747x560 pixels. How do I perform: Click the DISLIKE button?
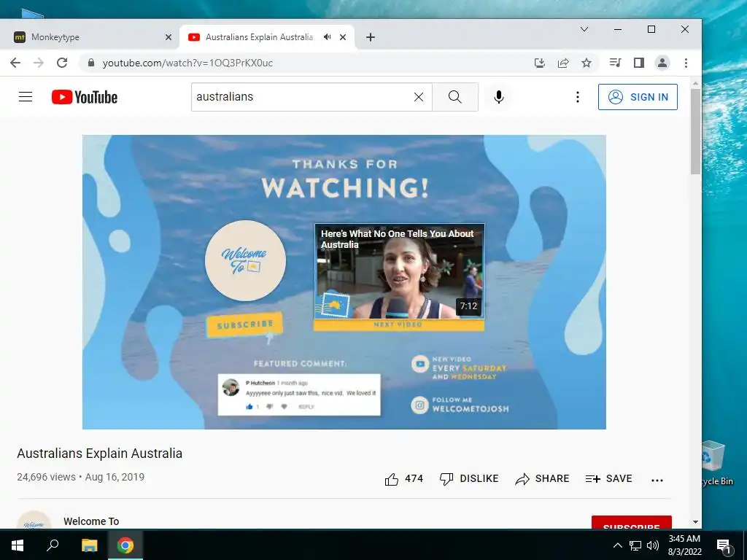[x=469, y=478]
